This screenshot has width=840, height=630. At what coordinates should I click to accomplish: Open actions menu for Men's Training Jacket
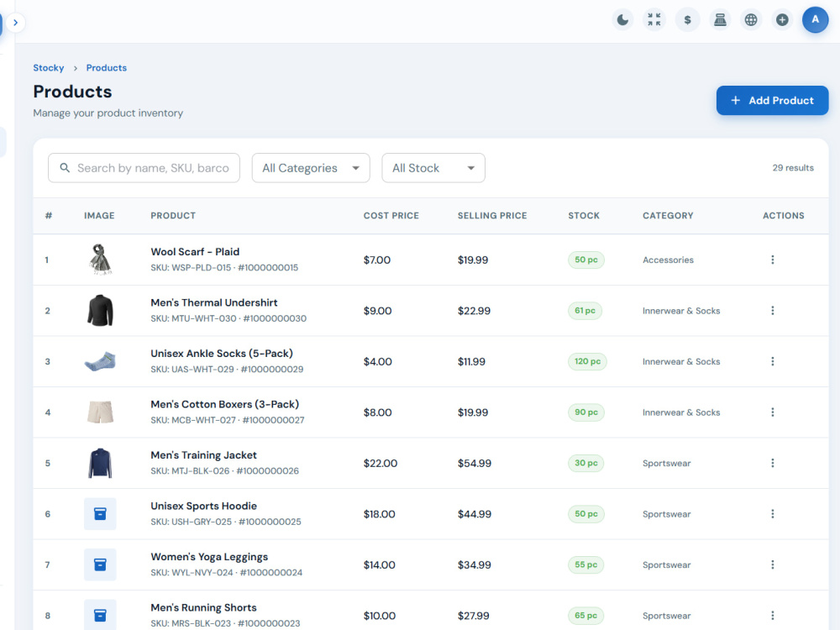point(773,464)
